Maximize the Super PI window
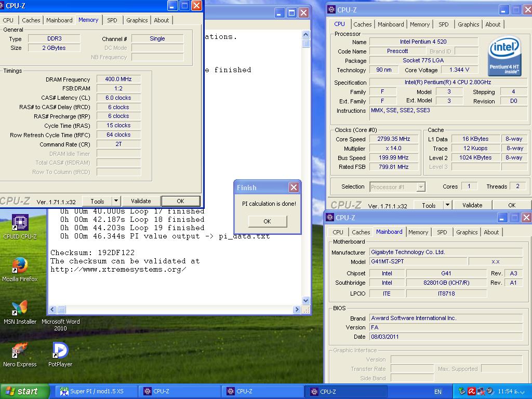The height and width of the screenshot is (399, 532). tap(291, 13)
